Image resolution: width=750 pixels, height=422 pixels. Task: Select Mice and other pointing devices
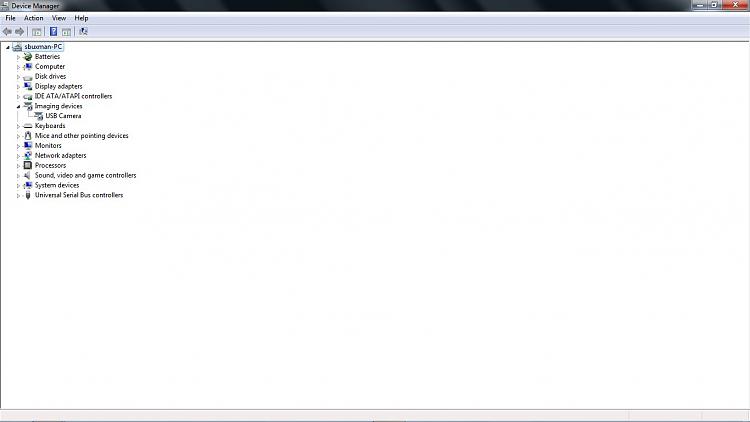pyautogui.click(x=81, y=136)
